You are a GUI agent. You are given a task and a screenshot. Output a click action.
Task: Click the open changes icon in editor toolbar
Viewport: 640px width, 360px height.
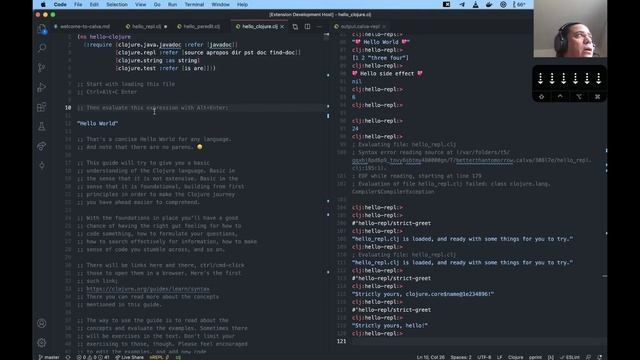[295, 27]
